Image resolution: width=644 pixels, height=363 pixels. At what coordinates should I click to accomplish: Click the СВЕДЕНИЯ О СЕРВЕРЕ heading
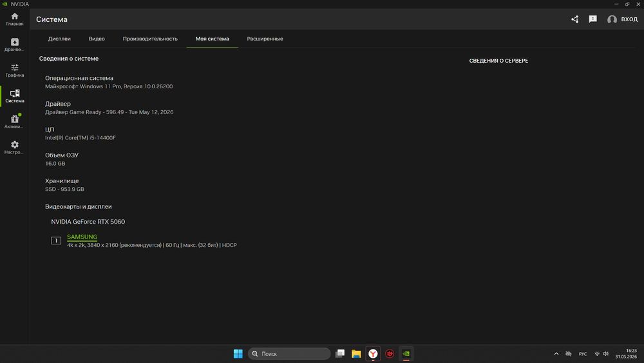click(x=498, y=61)
